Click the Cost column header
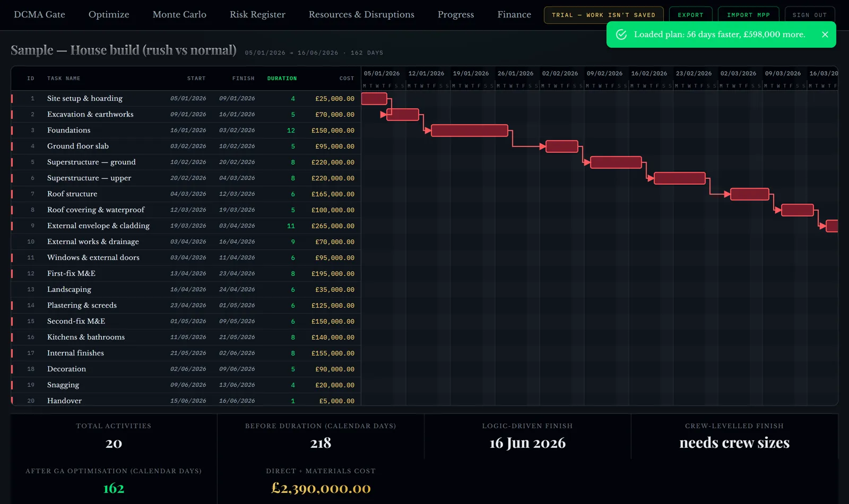 (x=346, y=79)
